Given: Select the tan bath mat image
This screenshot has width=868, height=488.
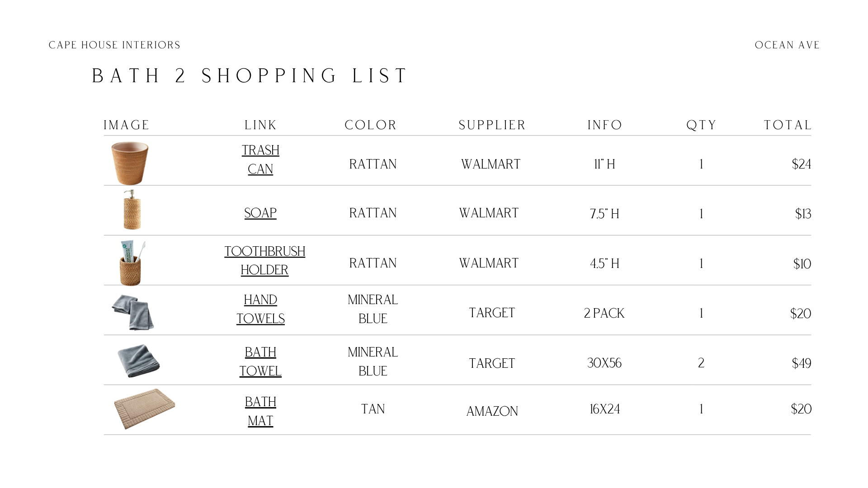Looking at the screenshot, I should pyautogui.click(x=144, y=408).
